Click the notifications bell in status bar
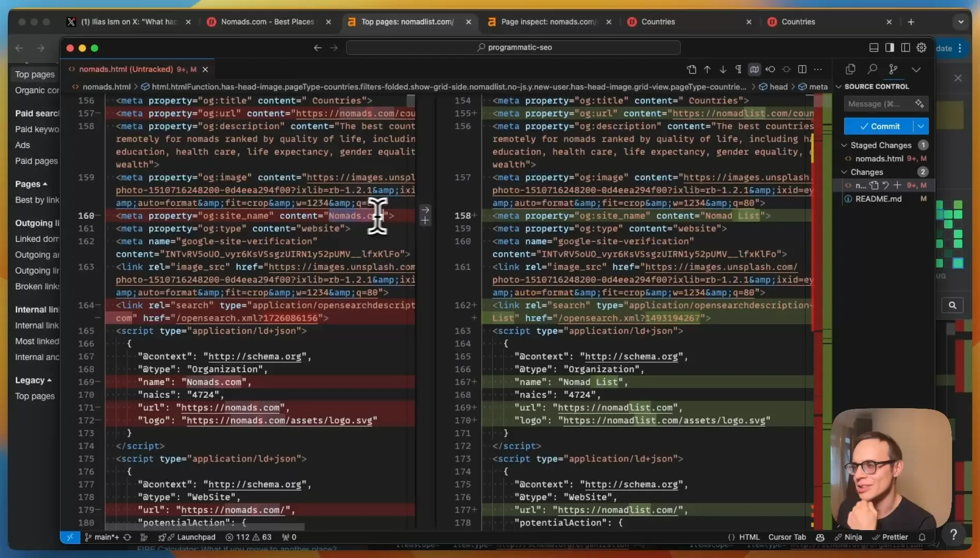Viewport: 980px width, 558px height. [x=922, y=537]
